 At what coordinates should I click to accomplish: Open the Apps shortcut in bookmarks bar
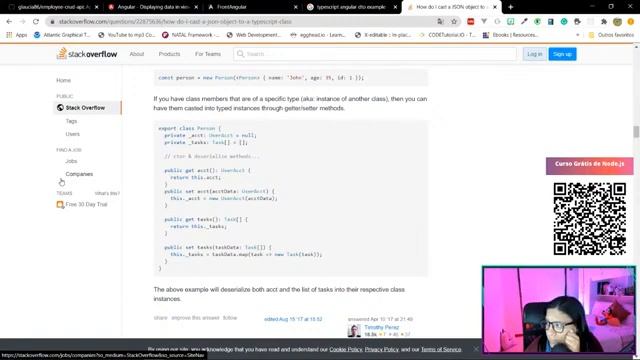point(17,35)
